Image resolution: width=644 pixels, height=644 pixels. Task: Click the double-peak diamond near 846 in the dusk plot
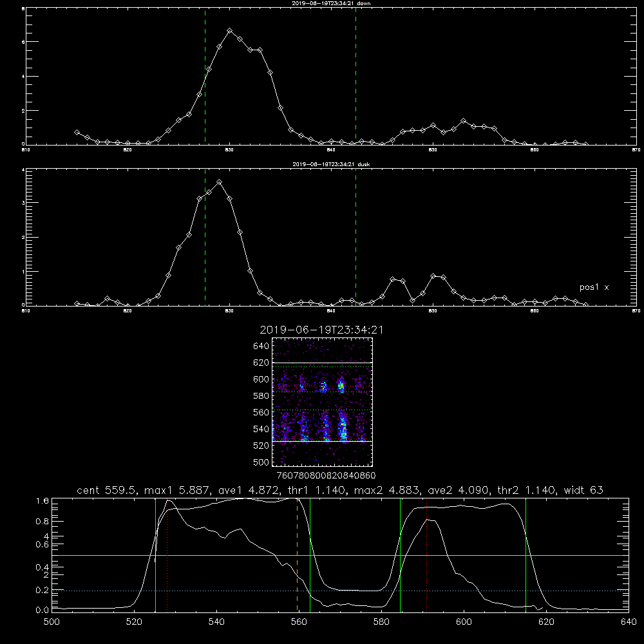[x=393, y=279]
